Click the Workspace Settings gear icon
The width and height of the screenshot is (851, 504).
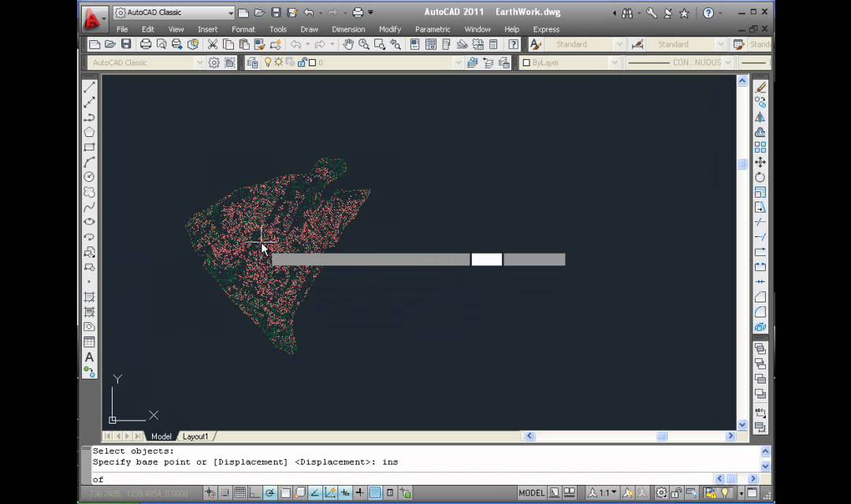point(214,63)
